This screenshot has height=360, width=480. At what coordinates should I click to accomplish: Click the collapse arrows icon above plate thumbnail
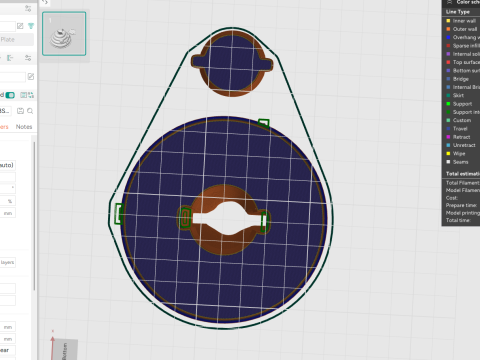pos(45,2)
